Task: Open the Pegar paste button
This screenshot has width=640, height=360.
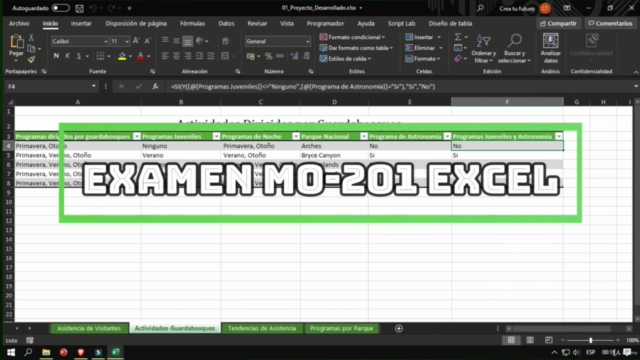Action: click(16, 48)
